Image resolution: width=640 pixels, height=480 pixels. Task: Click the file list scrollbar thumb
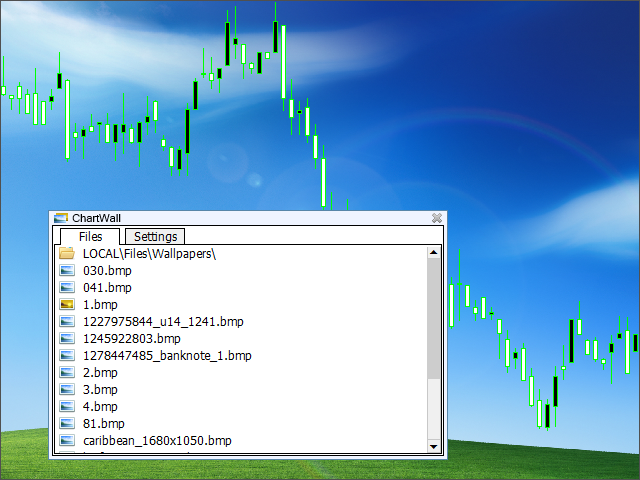click(433, 318)
